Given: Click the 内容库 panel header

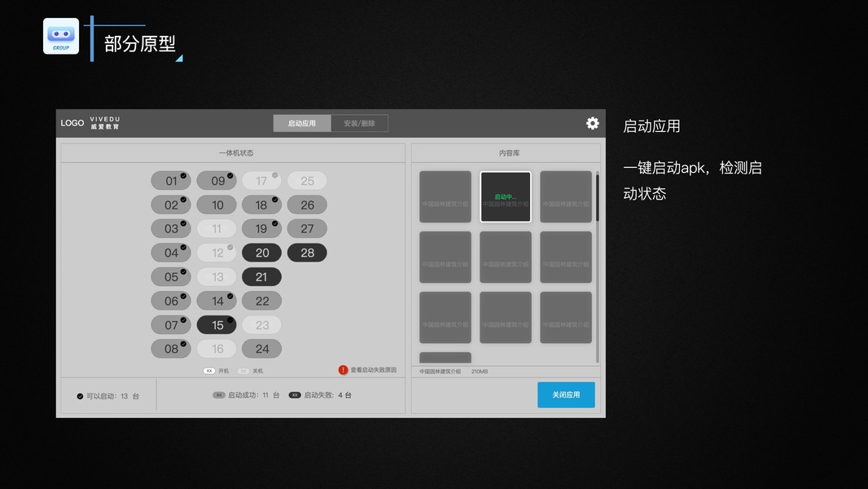Looking at the screenshot, I should pos(506,153).
